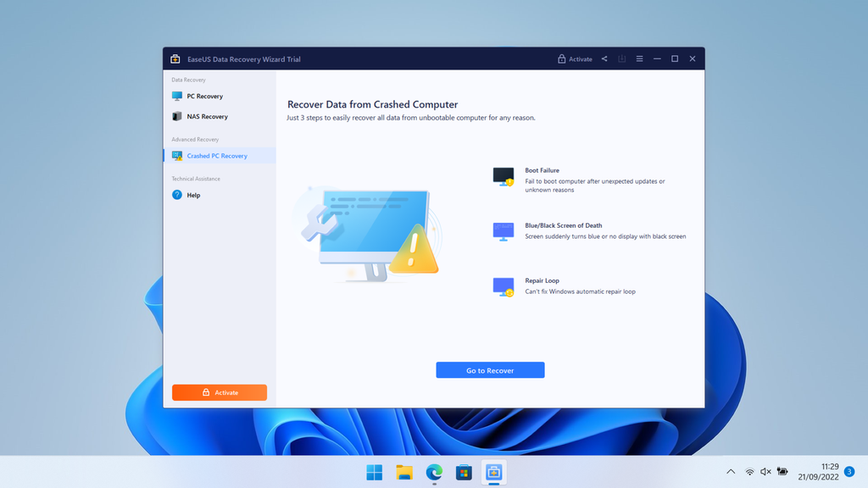
Task: Click the Crashed PC Recovery tool icon
Action: (178, 155)
